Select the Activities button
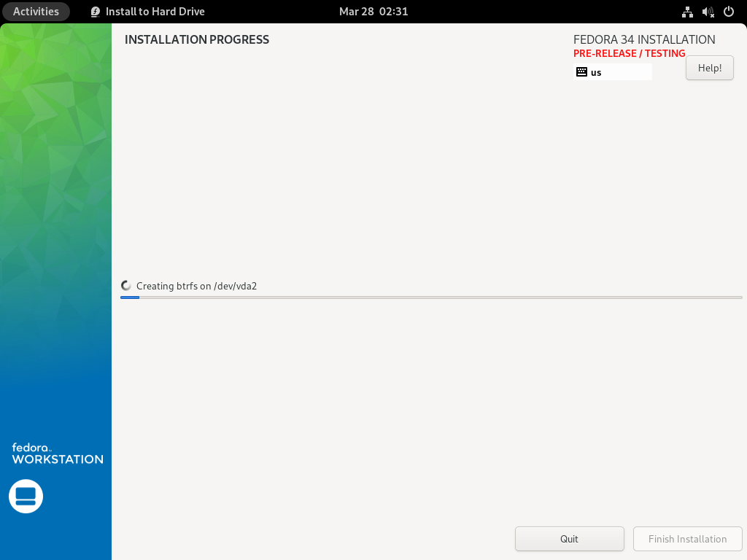The width and height of the screenshot is (747, 560). (36, 12)
